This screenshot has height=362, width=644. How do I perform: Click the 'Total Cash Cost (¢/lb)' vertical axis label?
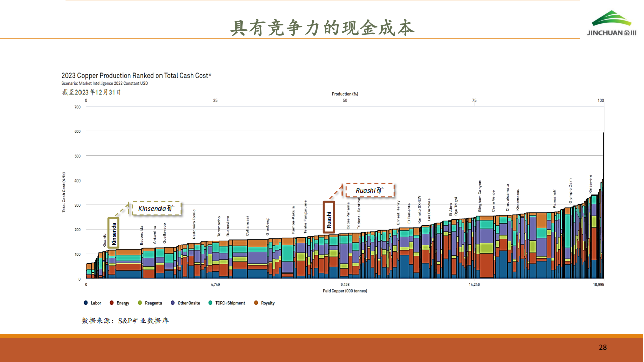coord(64,193)
